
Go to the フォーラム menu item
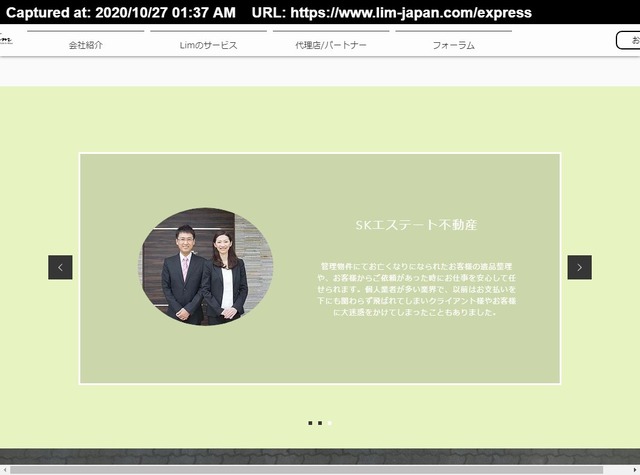[453, 45]
